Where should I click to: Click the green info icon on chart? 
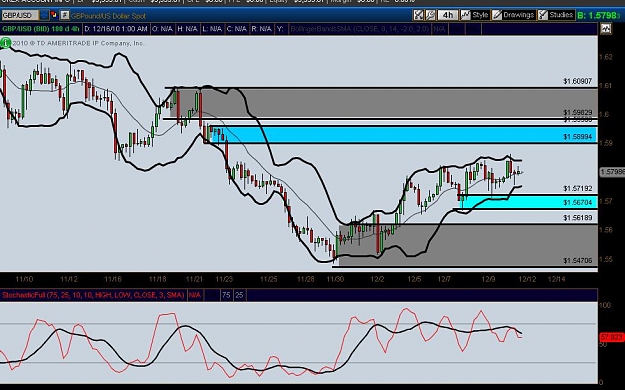[5, 43]
